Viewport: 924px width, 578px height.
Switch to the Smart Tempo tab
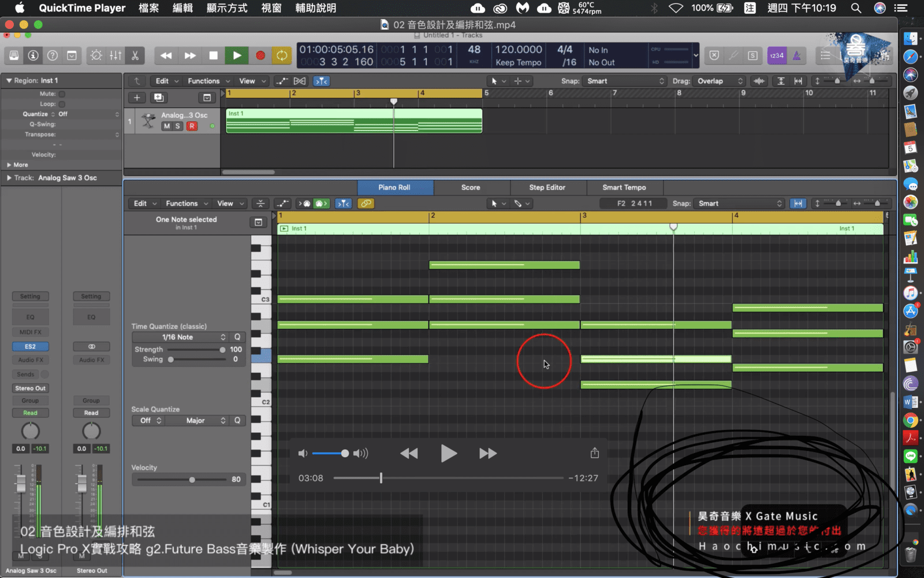point(624,187)
